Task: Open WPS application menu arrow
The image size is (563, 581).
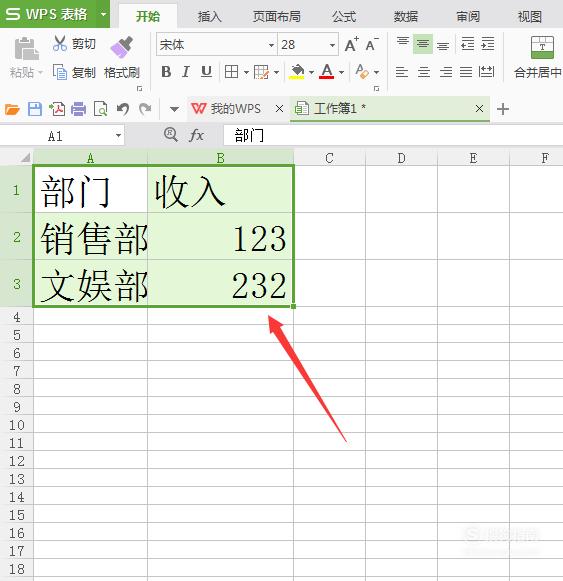Action: (103, 14)
